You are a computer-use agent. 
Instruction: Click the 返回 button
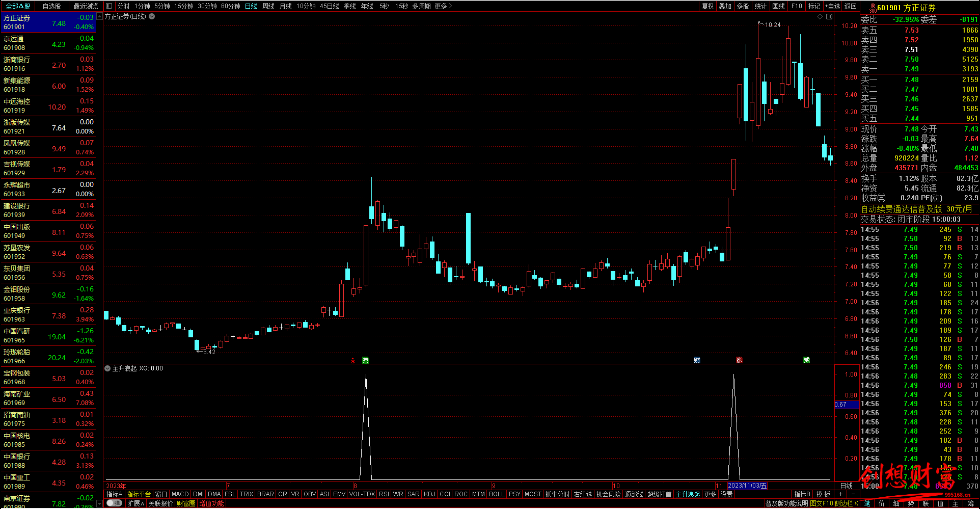coord(851,6)
